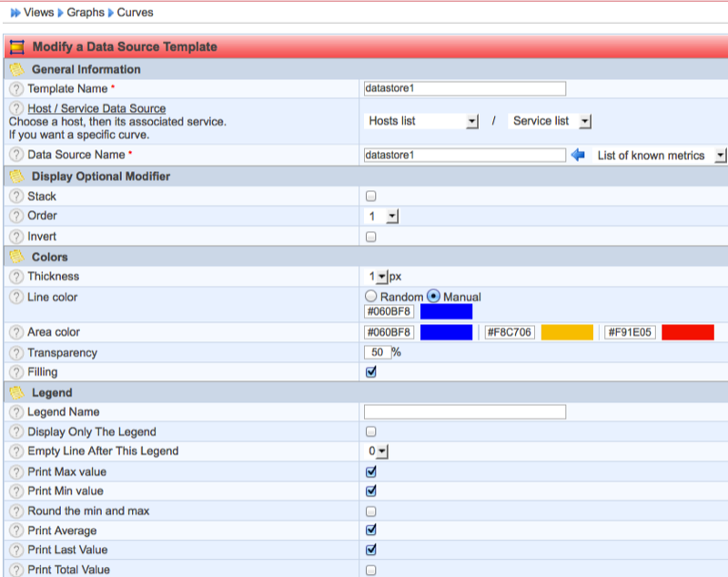Expand the List of known metrics dropdown

[659, 156]
